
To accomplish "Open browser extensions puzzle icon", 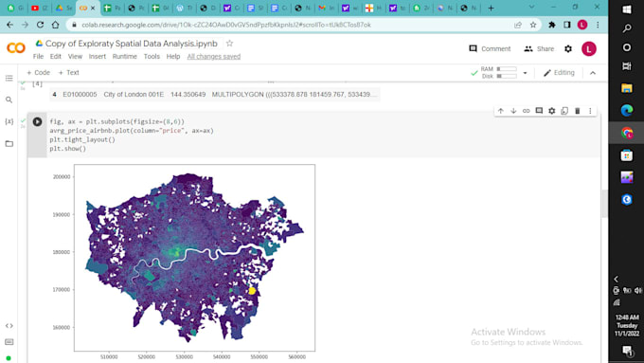I will click(552, 25).
